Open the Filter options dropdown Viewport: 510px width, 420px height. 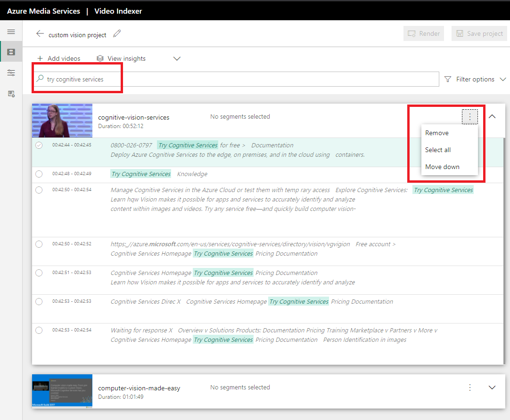475,79
